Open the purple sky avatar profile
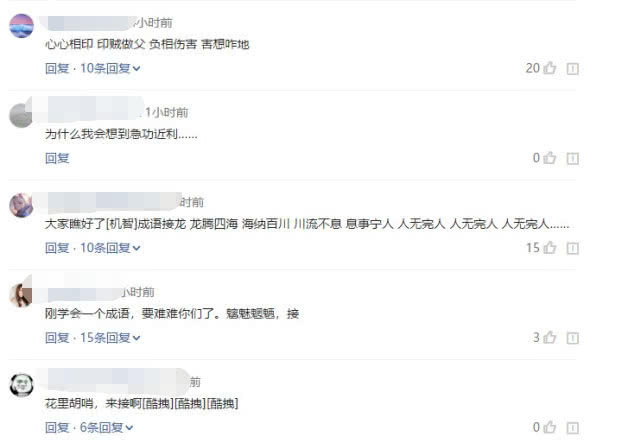The width and height of the screenshot is (640, 448). [22, 26]
